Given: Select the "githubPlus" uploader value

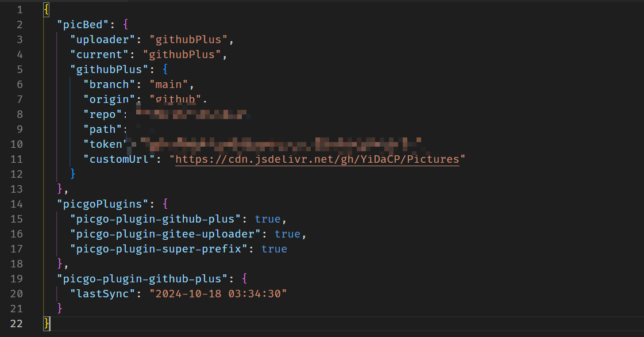Looking at the screenshot, I should point(188,40).
